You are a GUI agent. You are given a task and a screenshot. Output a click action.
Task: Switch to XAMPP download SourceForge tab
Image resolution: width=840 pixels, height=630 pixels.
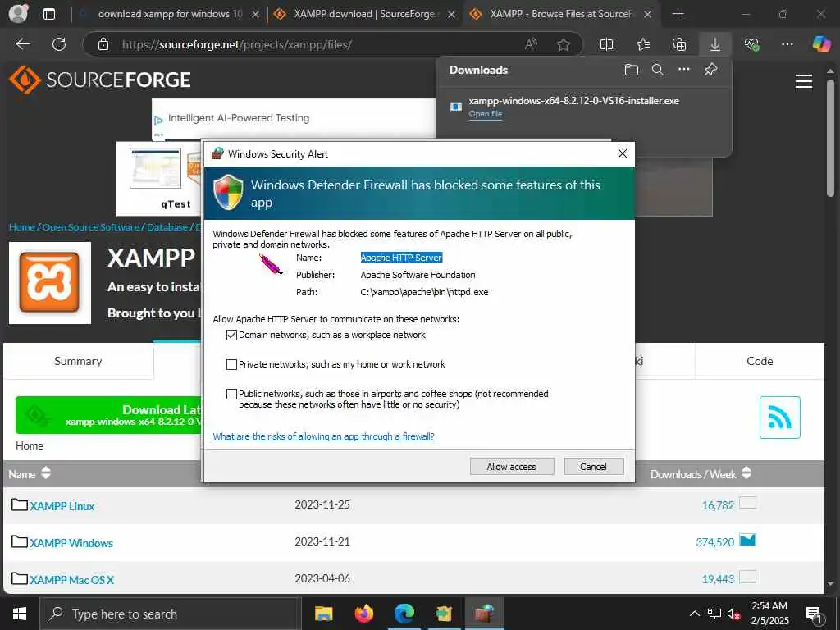point(364,14)
